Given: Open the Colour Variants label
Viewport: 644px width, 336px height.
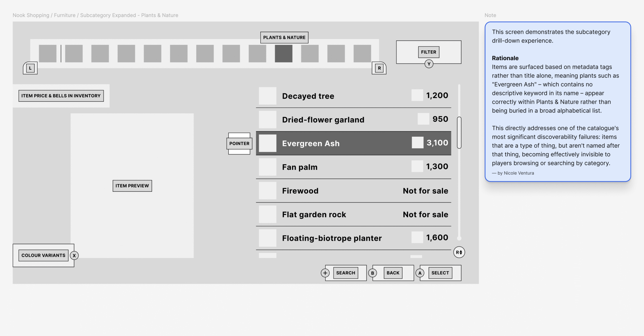Looking at the screenshot, I should [43, 255].
